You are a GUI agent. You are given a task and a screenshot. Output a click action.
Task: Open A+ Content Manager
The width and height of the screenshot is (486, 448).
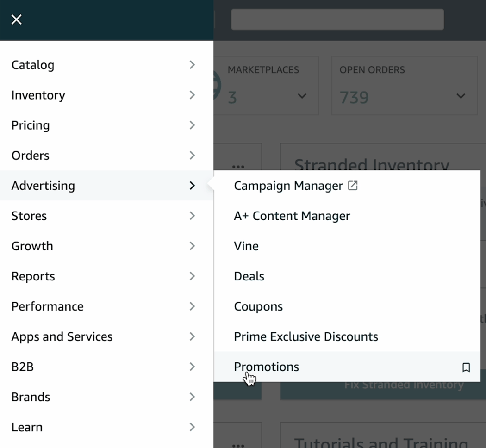point(292,216)
